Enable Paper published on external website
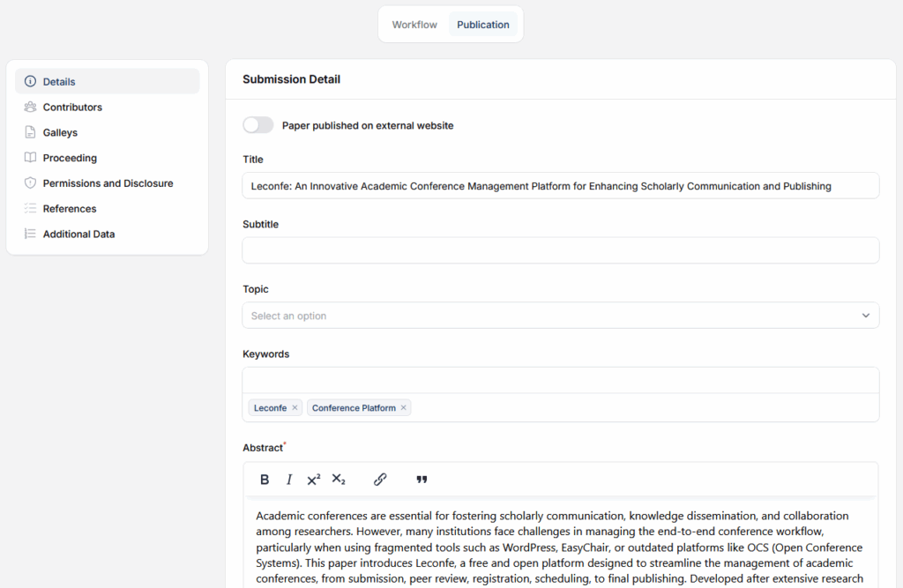 coord(258,125)
